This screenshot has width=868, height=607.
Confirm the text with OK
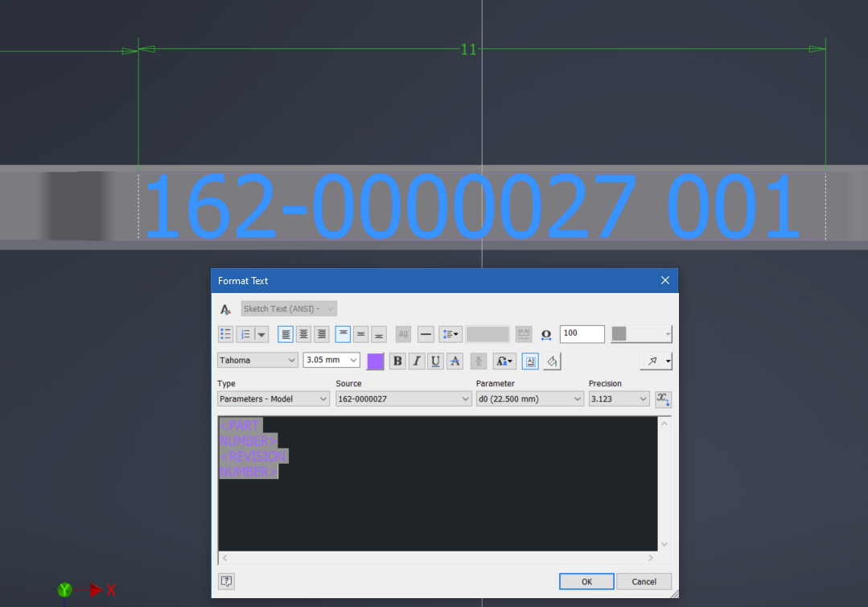(586, 581)
